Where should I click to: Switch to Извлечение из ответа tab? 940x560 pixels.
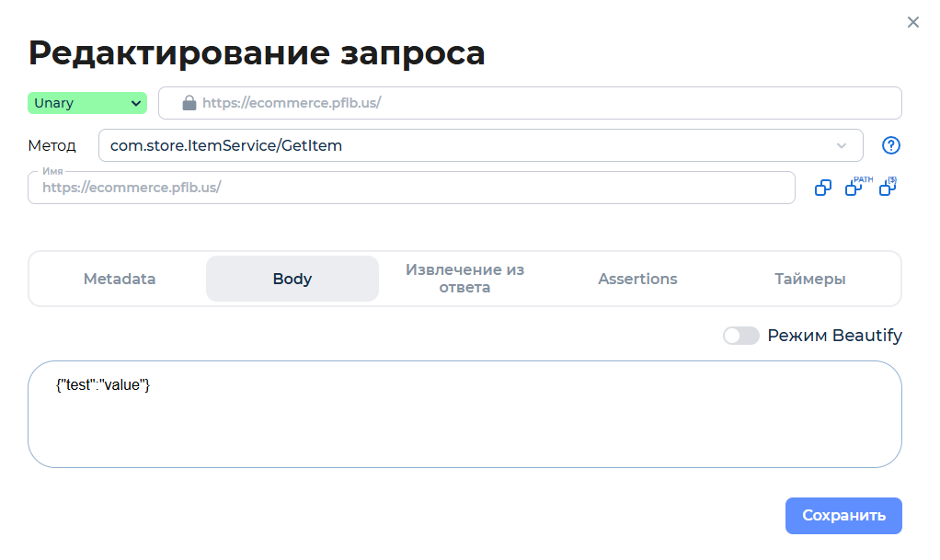pos(464,278)
